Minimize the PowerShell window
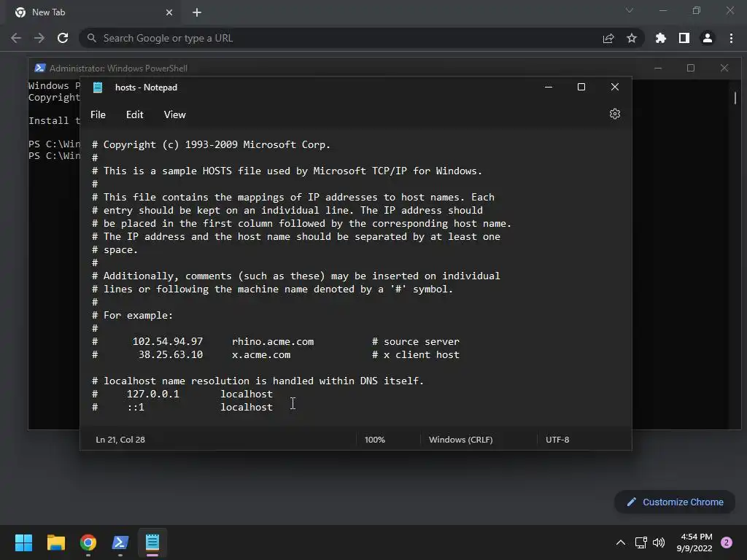747x560 pixels. 658,68
